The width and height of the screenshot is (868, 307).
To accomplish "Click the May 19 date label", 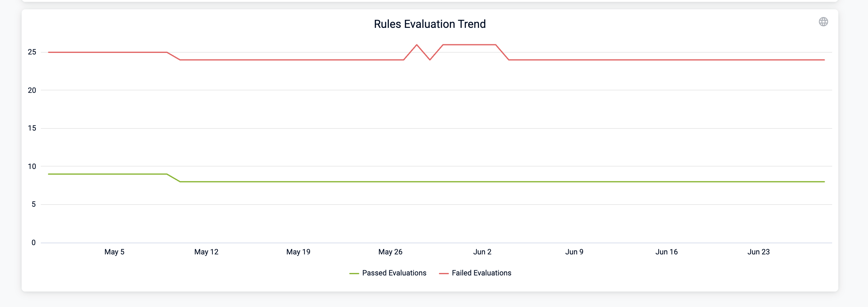I will [298, 252].
